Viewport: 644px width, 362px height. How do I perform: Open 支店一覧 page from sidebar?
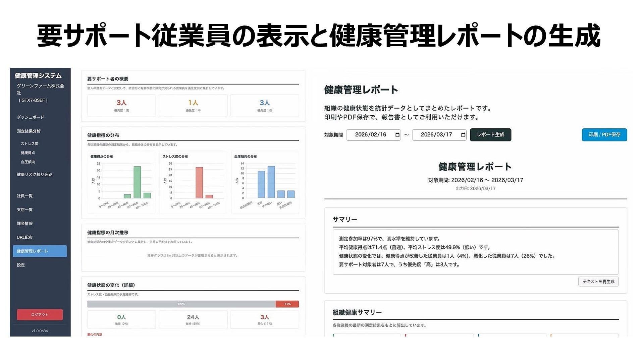[25, 210]
